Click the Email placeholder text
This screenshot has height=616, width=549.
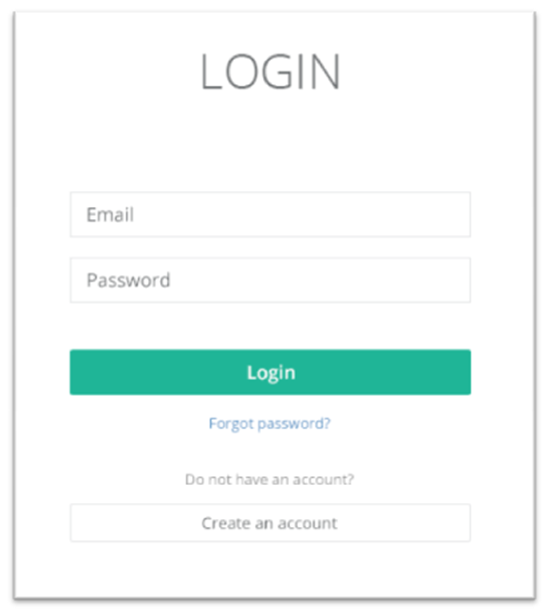[110, 215]
